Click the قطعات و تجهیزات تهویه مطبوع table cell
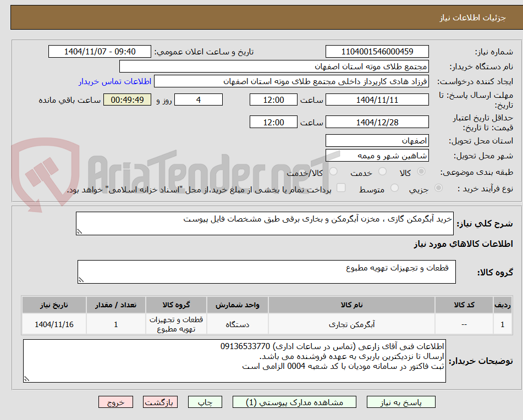 pos(176,324)
